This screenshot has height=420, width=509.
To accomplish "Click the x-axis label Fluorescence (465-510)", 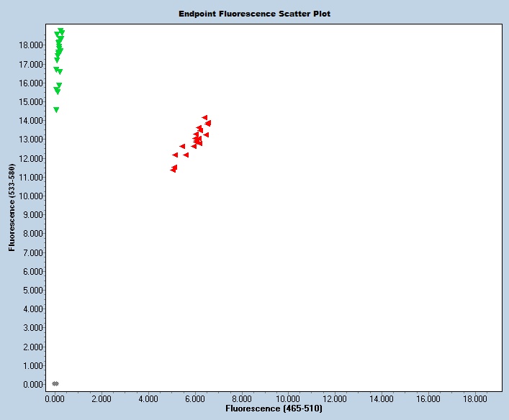I will point(274,408).
